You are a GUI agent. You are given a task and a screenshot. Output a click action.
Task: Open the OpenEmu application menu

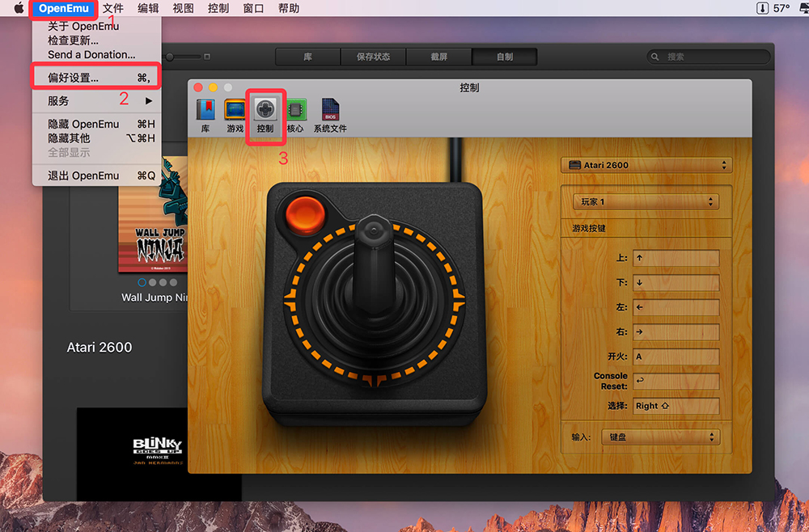(63, 8)
